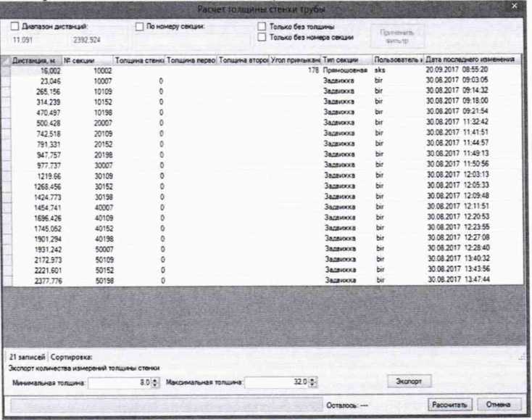Click the Экспорт button
This screenshot has width=532, height=420.
(x=410, y=381)
